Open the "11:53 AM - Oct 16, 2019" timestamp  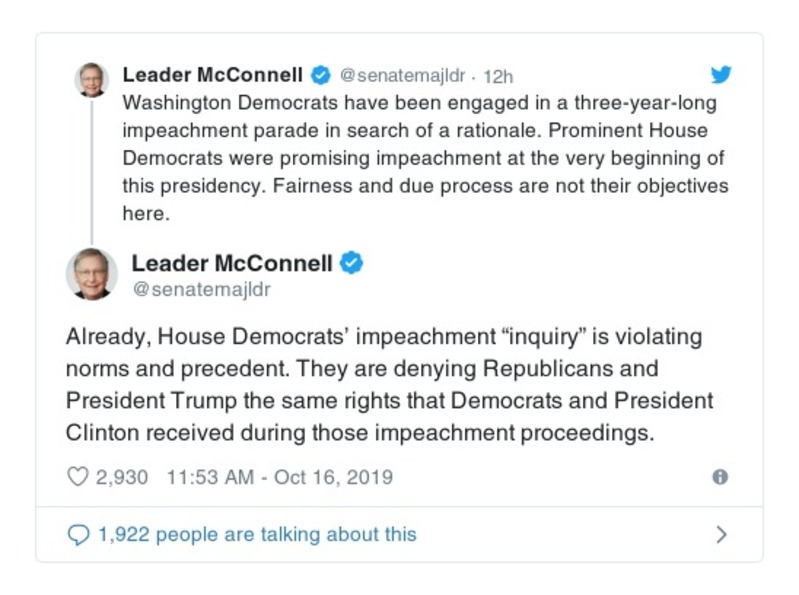pos(279,477)
